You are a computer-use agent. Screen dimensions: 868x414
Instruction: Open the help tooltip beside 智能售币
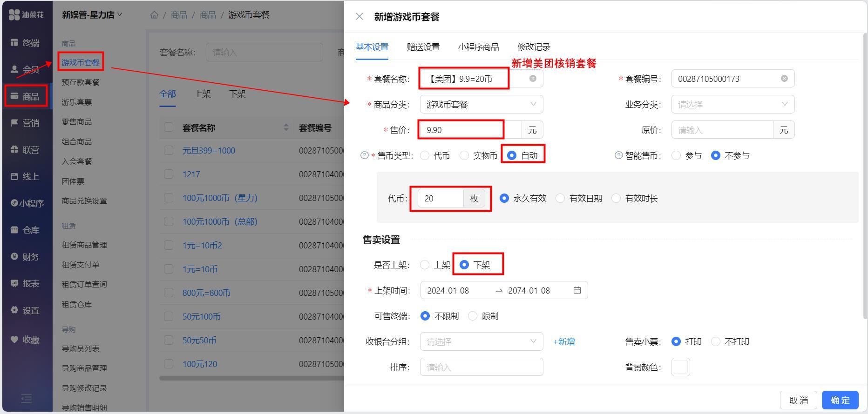pos(618,155)
